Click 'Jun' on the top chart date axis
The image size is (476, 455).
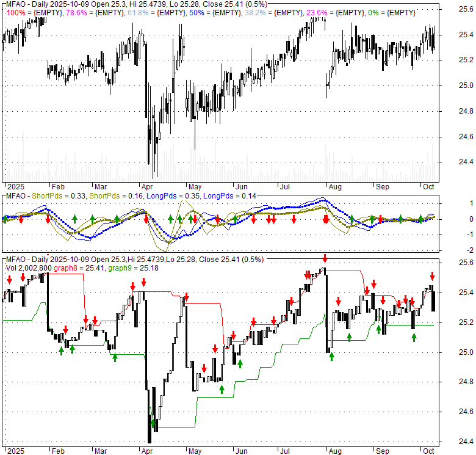[x=242, y=187]
